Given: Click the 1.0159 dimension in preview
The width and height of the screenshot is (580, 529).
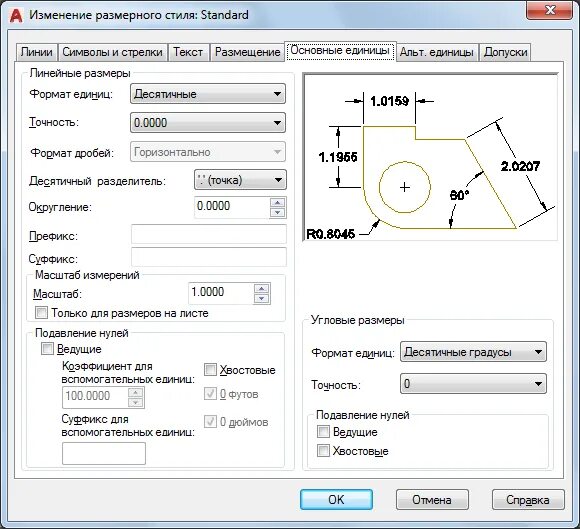Looking at the screenshot, I should [390, 101].
